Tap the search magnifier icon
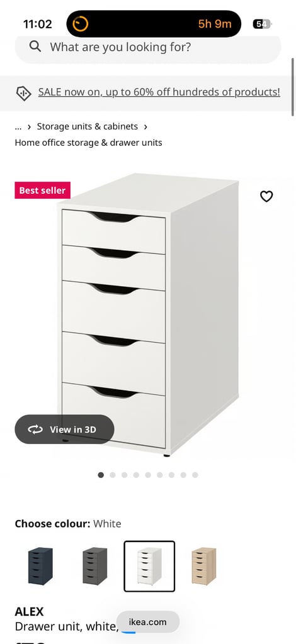296x644 pixels. pyautogui.click(x=35, y=47)
